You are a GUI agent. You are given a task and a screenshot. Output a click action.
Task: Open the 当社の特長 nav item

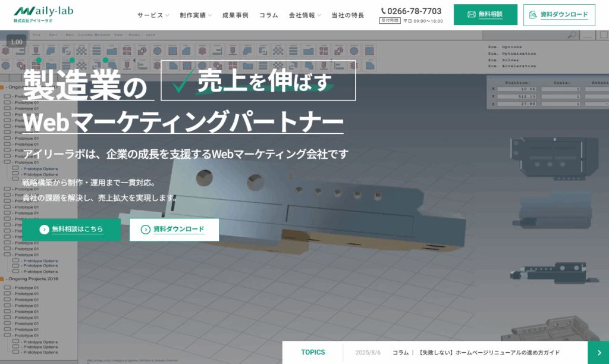[347, 15]
